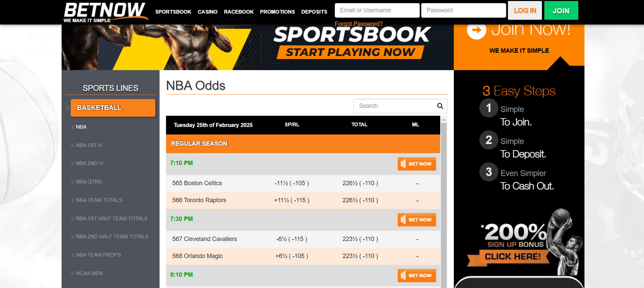Select NBA QTRS in sidebar
The image size is (644, 288).
[x=89, y=181]
